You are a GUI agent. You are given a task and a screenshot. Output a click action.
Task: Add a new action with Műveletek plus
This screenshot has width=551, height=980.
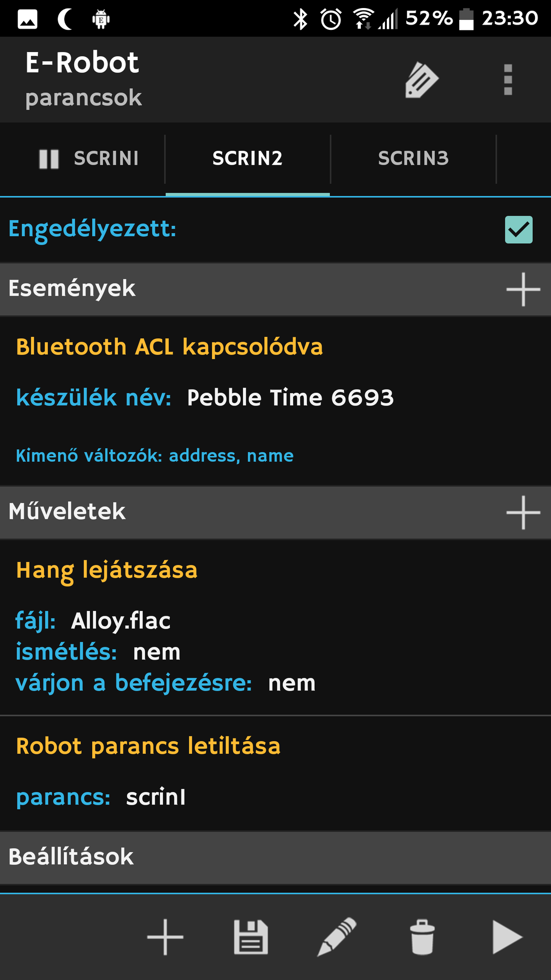click(x=523, y=512)
